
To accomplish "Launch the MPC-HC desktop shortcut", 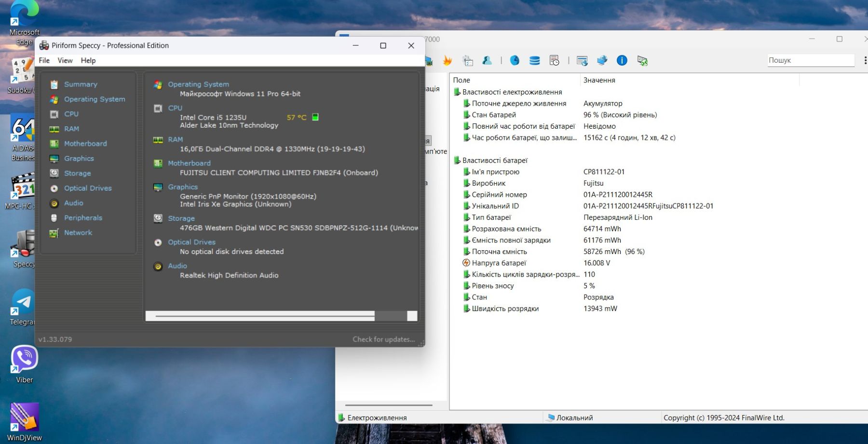I will [22, 191].
